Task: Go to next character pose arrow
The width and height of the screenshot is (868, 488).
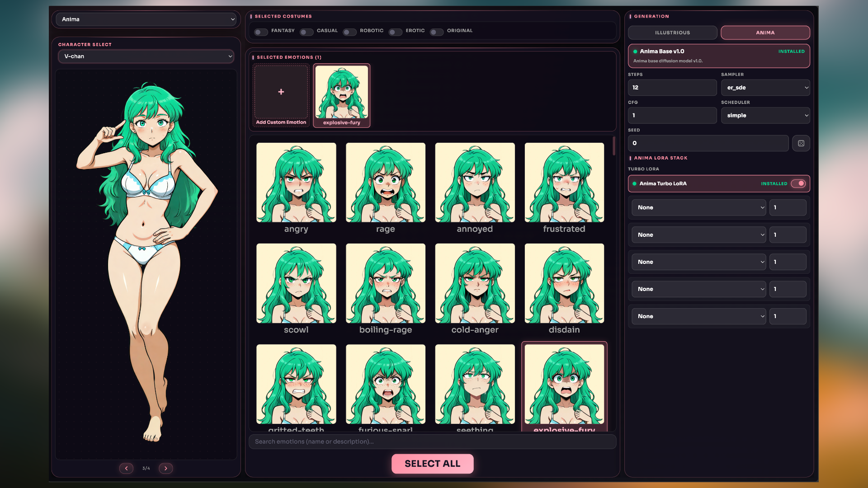Action: pos(166,468)
